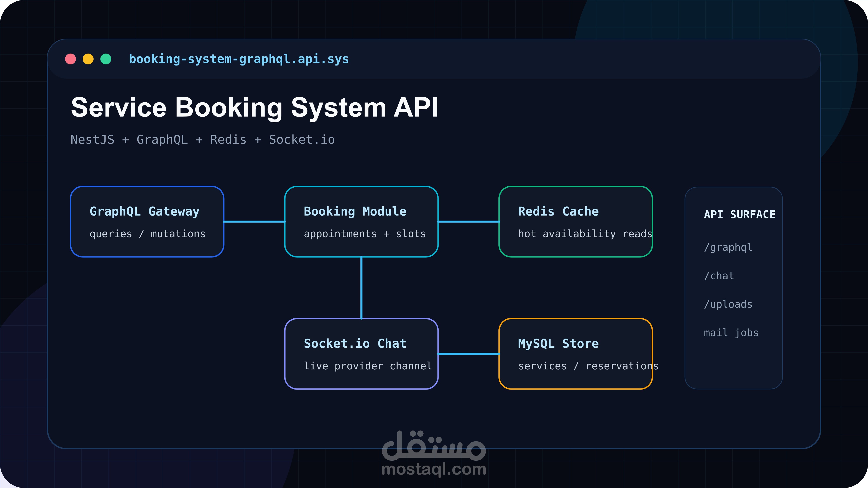
Task: Click the appointments + slots caption
Action: click(365, 234)
